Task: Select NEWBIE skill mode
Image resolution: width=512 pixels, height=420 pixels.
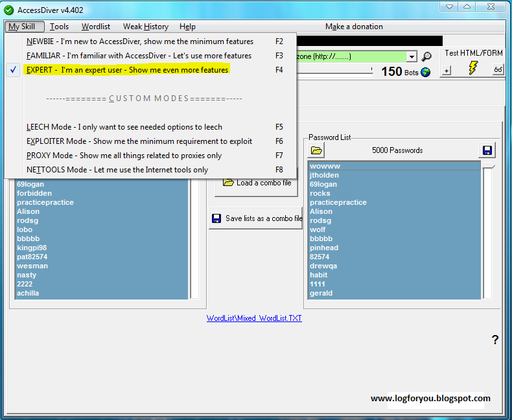Action: [150, 41]
